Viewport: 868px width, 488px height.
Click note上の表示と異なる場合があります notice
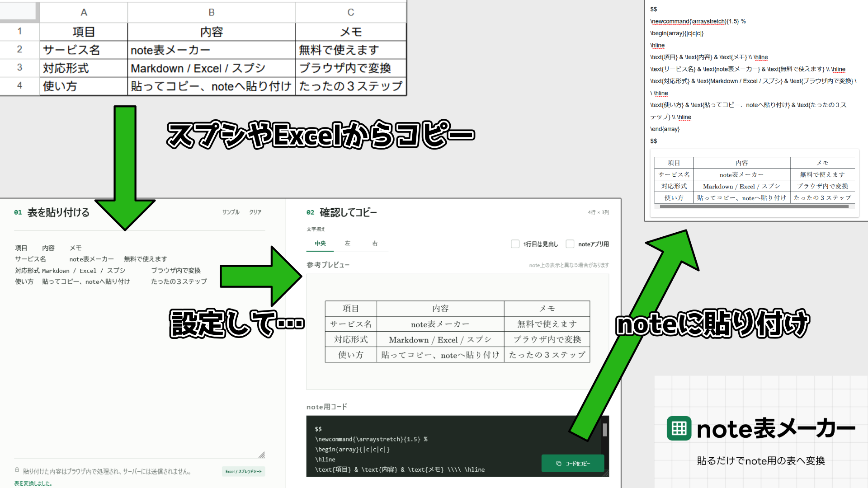[569, 265]
